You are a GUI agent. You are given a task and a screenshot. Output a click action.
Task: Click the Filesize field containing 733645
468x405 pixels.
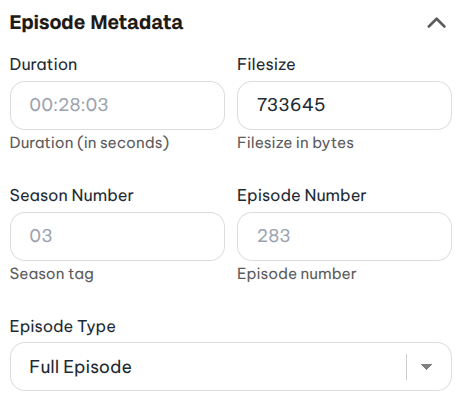[x=344, y=105]
